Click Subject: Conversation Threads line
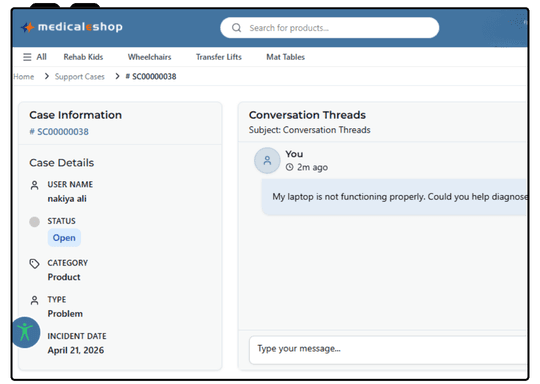540x384 pixels. point(310,130)
